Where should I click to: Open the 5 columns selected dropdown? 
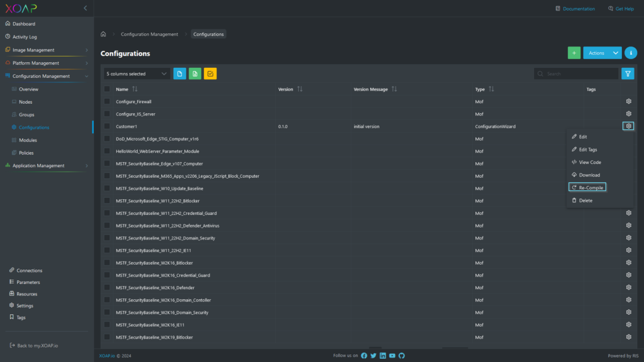(x=136, y=74)
